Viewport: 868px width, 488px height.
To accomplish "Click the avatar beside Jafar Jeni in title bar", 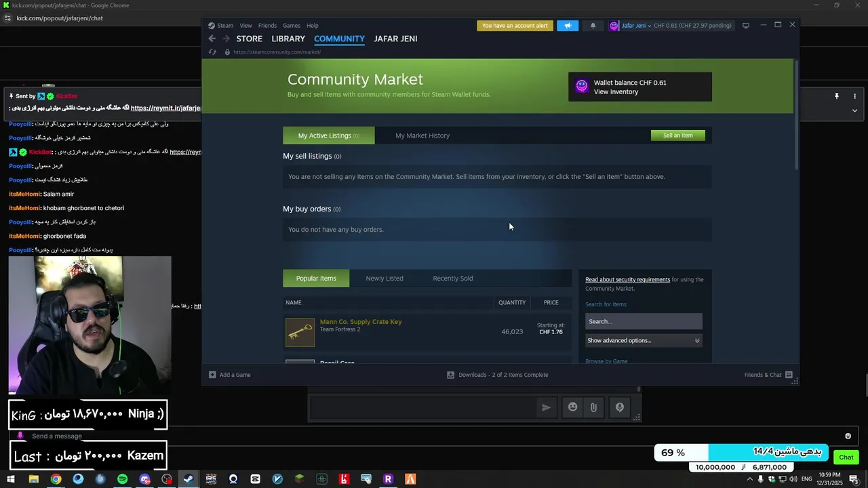I will point(614,26).
